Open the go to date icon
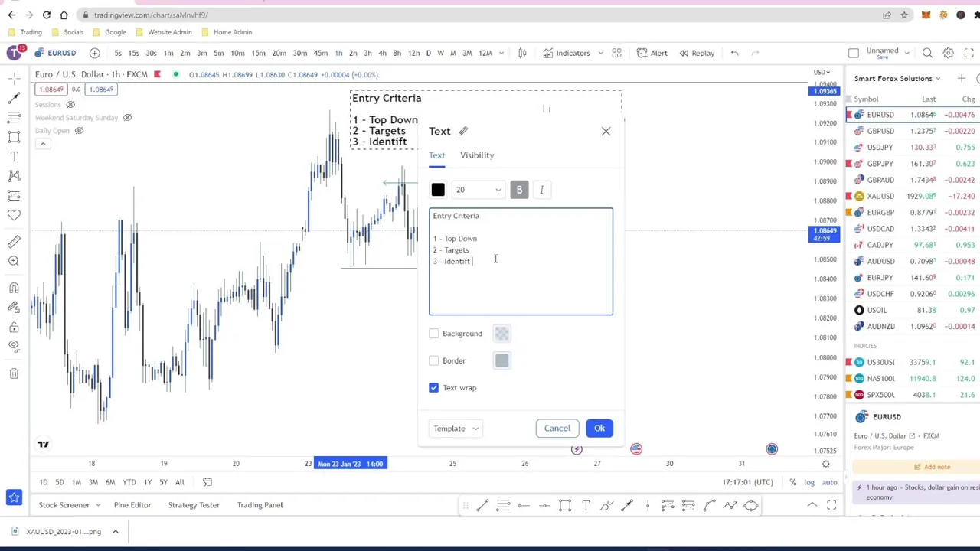The image size is (980, 551). tap(207, 482)
